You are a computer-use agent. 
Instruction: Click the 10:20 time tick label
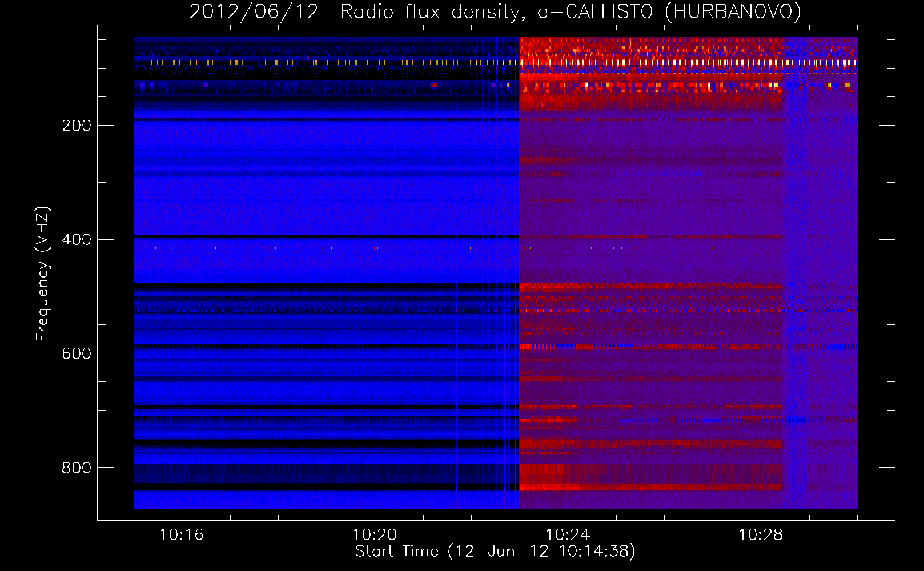pos(375,535)
